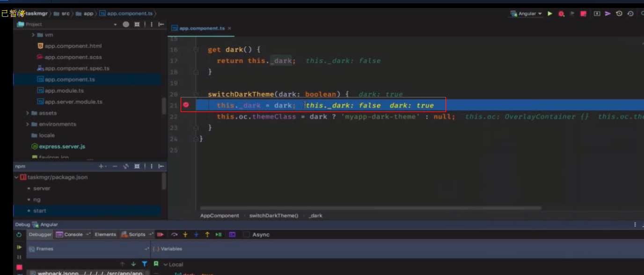This screenshot has height=275, width=644.
Task: Click the green bookmark icon in Variables
Action: pos(156,264)
